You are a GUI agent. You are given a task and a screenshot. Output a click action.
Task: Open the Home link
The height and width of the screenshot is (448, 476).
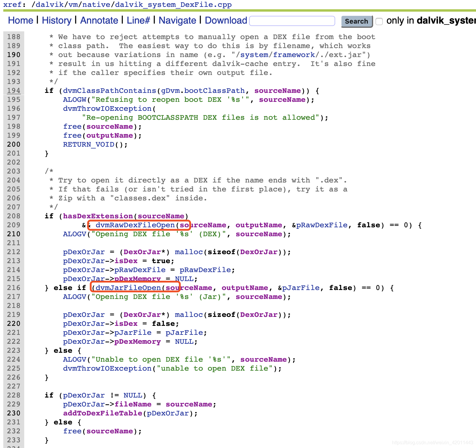[20, 20]
